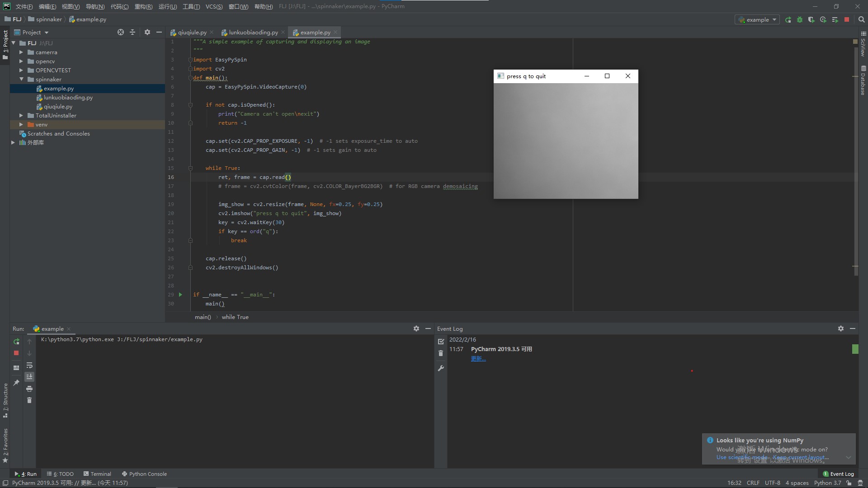Click wrench settings icon in Event Log

pyautogui.click(x=441, y=369)
